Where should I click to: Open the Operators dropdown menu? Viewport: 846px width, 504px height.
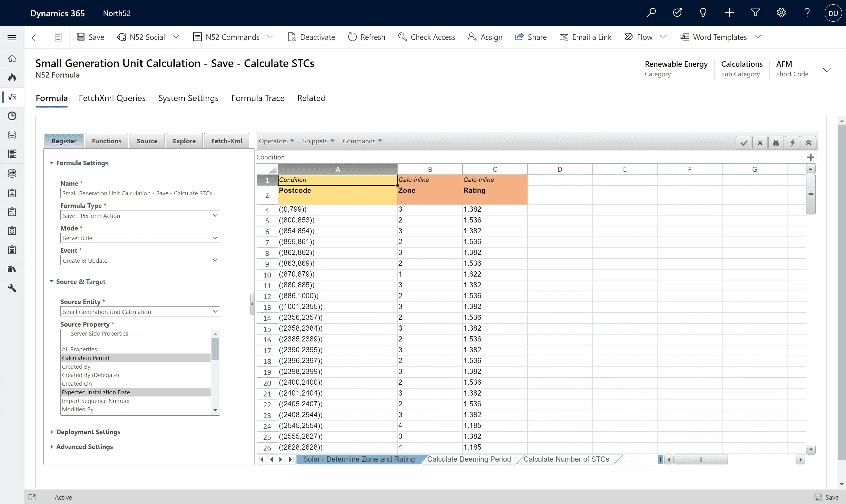tap(276, 141)
